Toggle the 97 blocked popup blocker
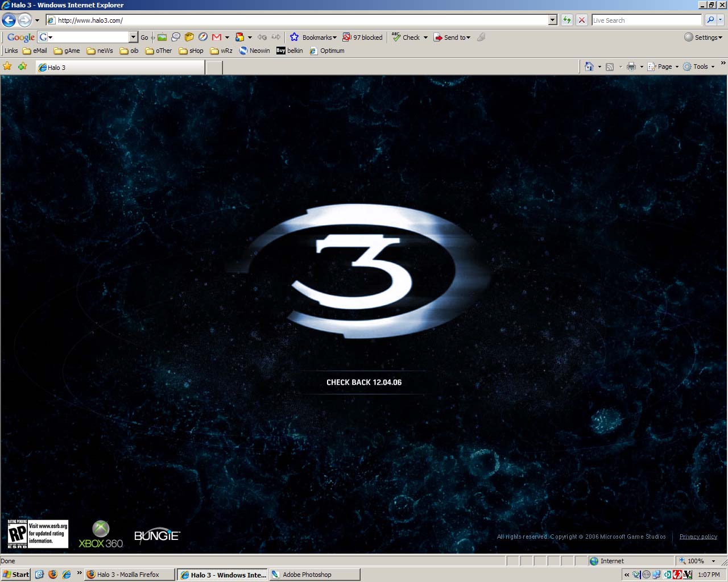Screen dimensions: 728x582 (362, 38)
